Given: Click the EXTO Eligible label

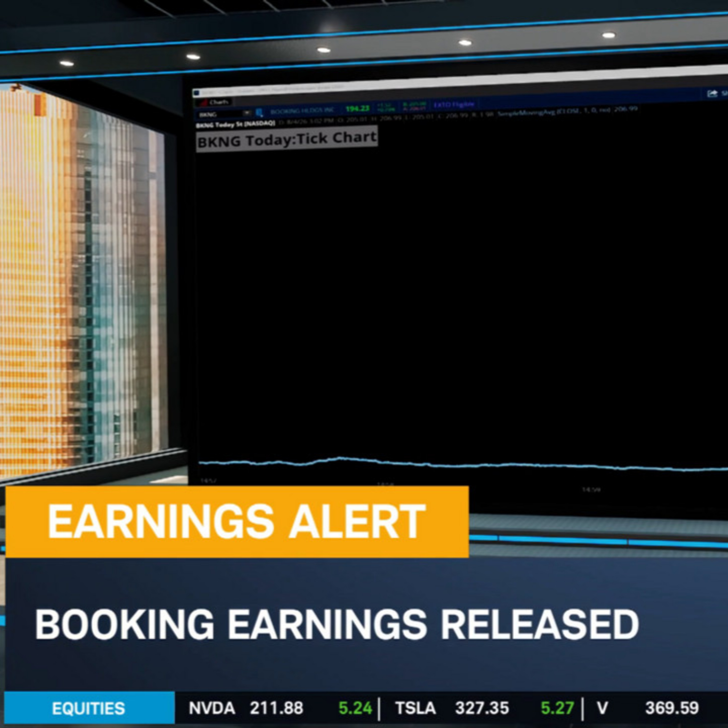Looking at the screenshot, I should click(455, 104).
